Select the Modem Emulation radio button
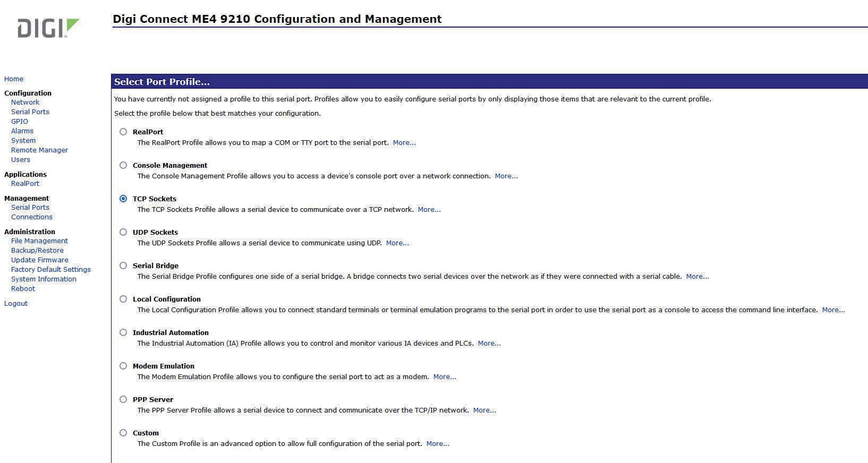Screen dimensions: 868x463 pyautogui.click(x=123, y=366)
